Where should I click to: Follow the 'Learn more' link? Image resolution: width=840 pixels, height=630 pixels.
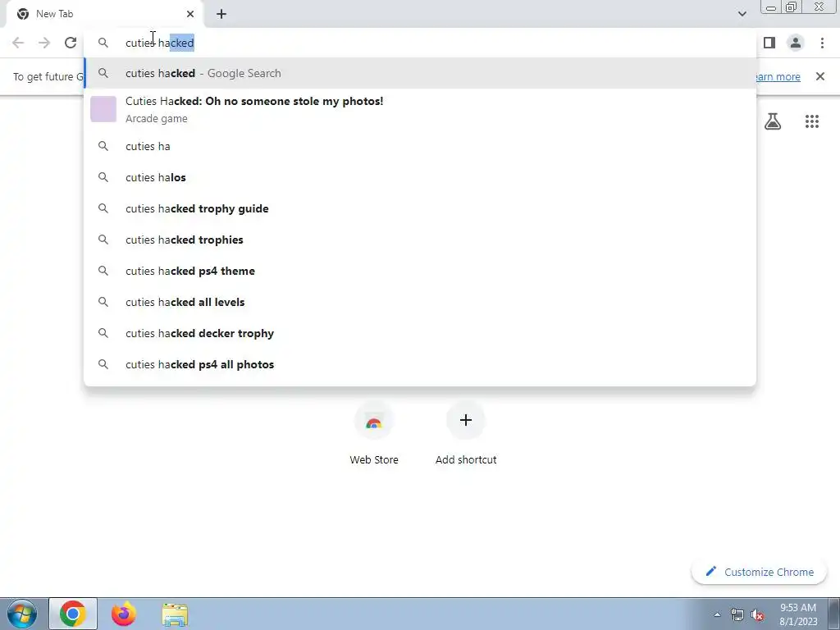click(x=778, y=76)
